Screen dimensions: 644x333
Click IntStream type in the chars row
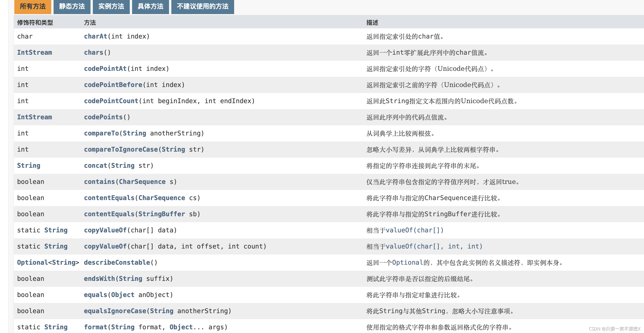(x=34, y=53)
